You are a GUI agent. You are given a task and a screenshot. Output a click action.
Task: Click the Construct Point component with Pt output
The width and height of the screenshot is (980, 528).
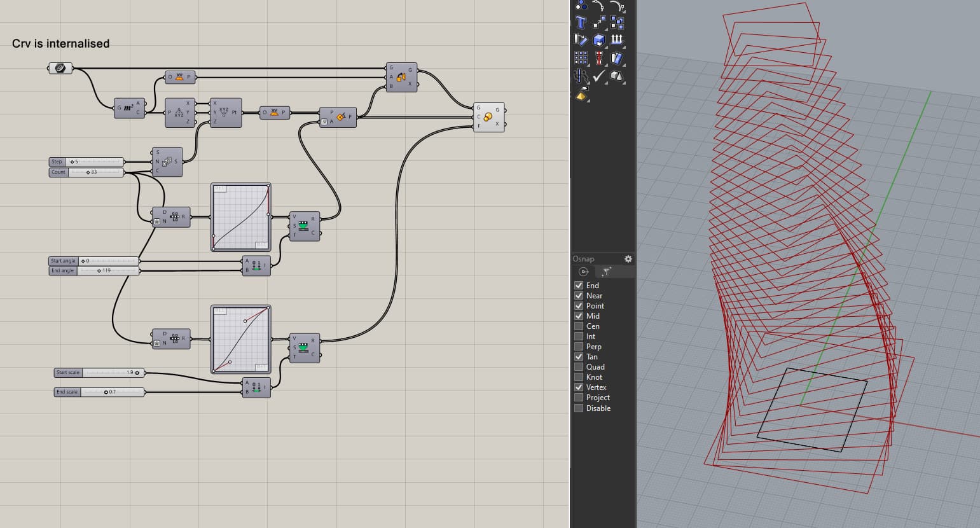(226, 113)
